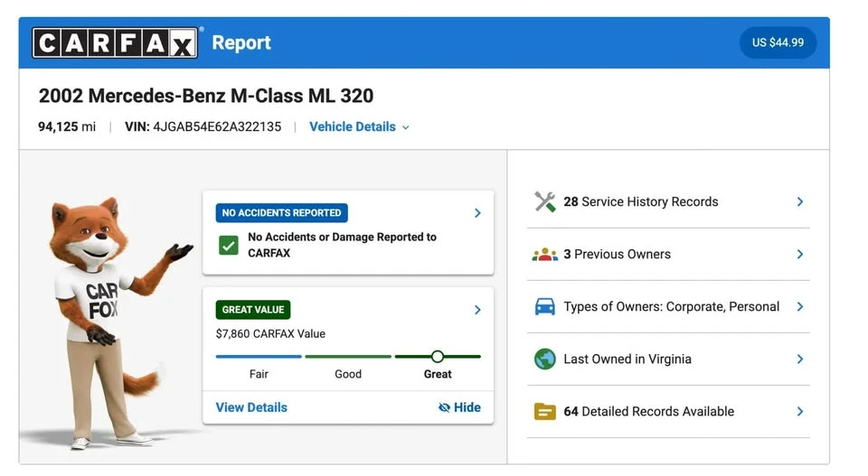Click 'No Accidents or Damage Reported' text
Screen dimensions: 868x476
coord(342,245)
